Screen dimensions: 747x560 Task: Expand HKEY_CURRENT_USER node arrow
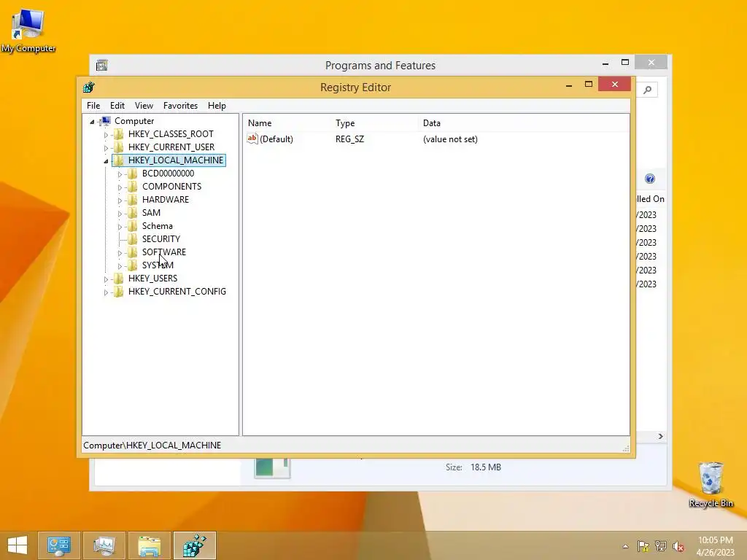[x=106, y=148]
